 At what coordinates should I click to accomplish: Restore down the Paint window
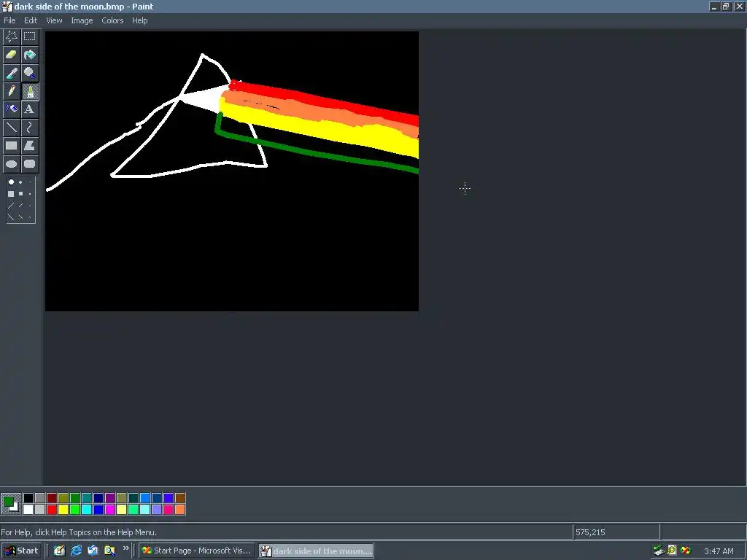pos(726,6)
